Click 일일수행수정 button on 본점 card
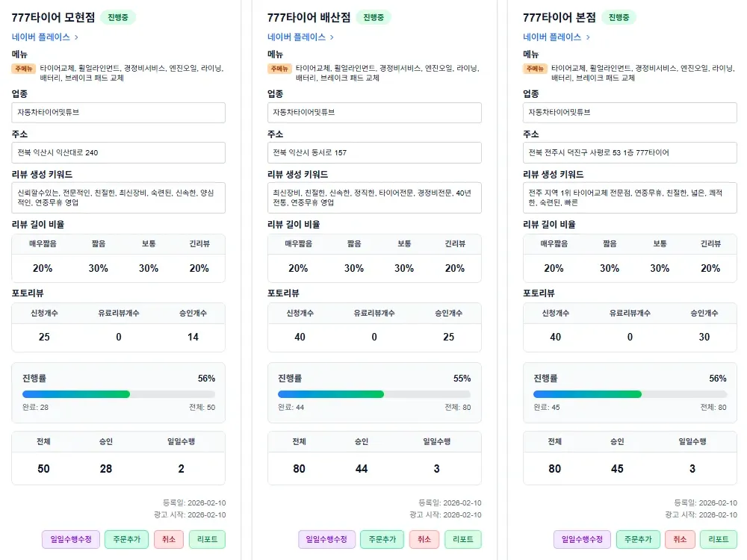This screenshot has width=747, height=560. tap(583, 538)
